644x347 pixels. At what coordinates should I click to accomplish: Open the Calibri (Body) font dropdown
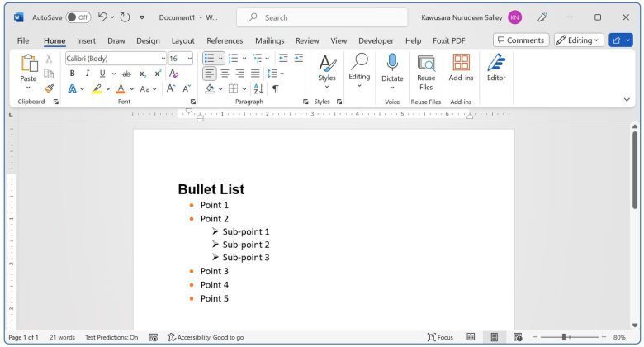coord(163,59)
